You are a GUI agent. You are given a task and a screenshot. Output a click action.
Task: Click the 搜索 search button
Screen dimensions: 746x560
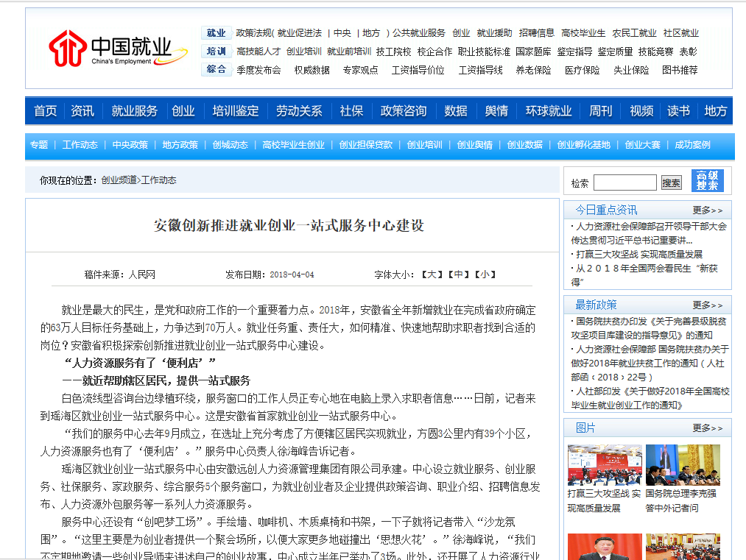coord(671,182)
